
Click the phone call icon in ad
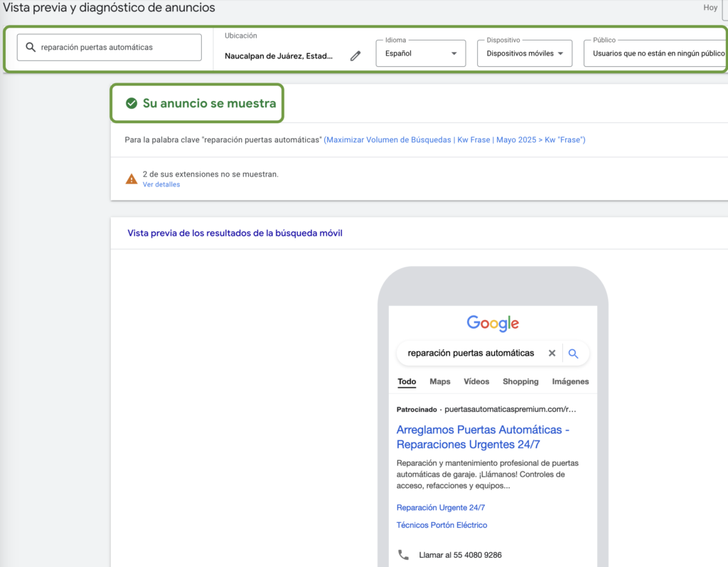click(404, 555)
